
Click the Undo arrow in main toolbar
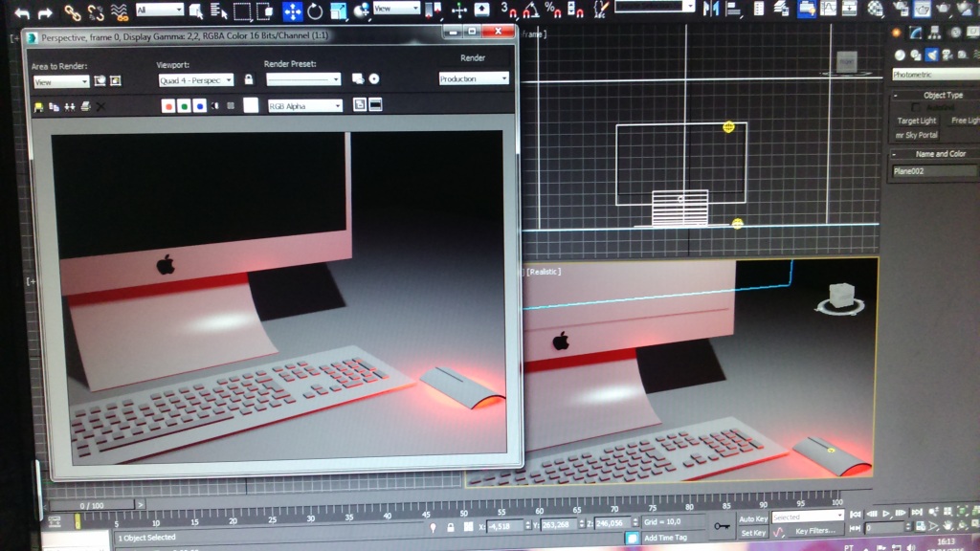click(20, 12)
